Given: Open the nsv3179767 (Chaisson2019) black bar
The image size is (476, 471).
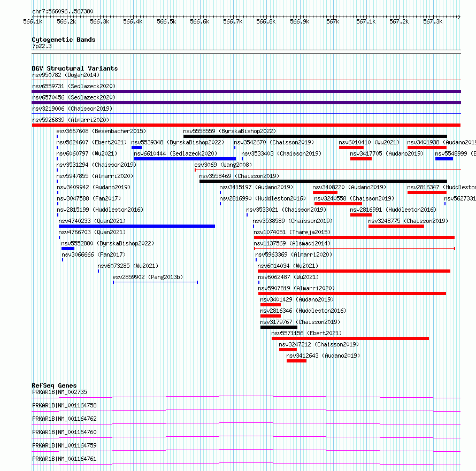Looking at the screenshot, I should tap(279, 327).
